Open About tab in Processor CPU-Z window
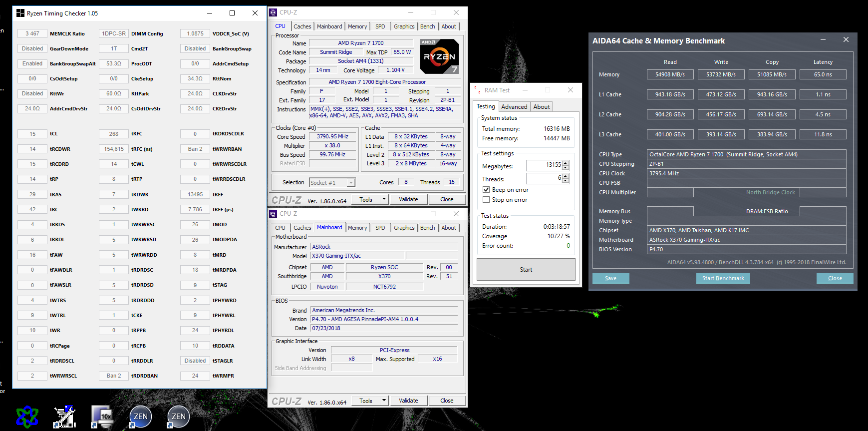This screenshot has width=868, height=431. (449, 26)
